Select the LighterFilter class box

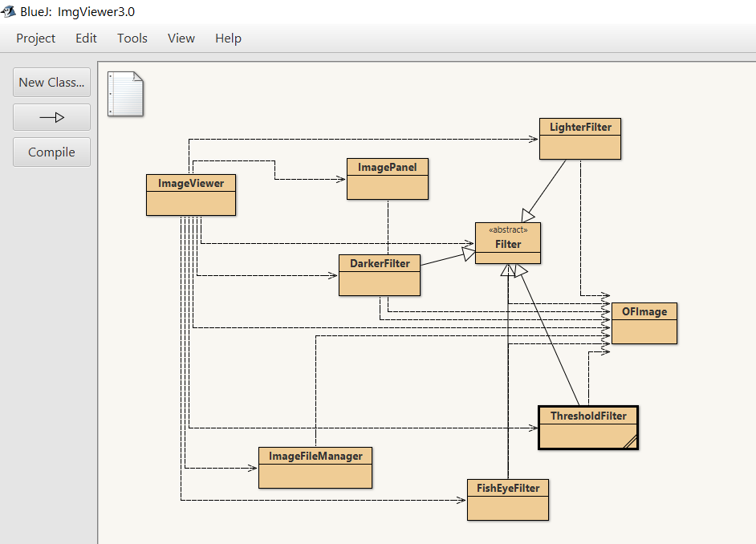[580, 139]
